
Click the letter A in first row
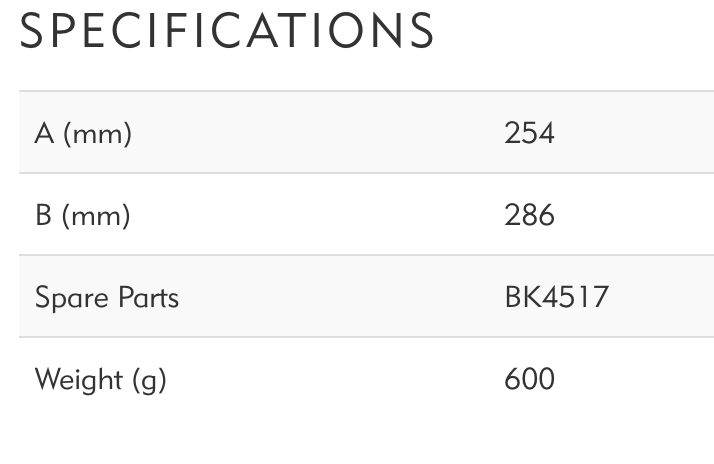(x=44, y=133)
